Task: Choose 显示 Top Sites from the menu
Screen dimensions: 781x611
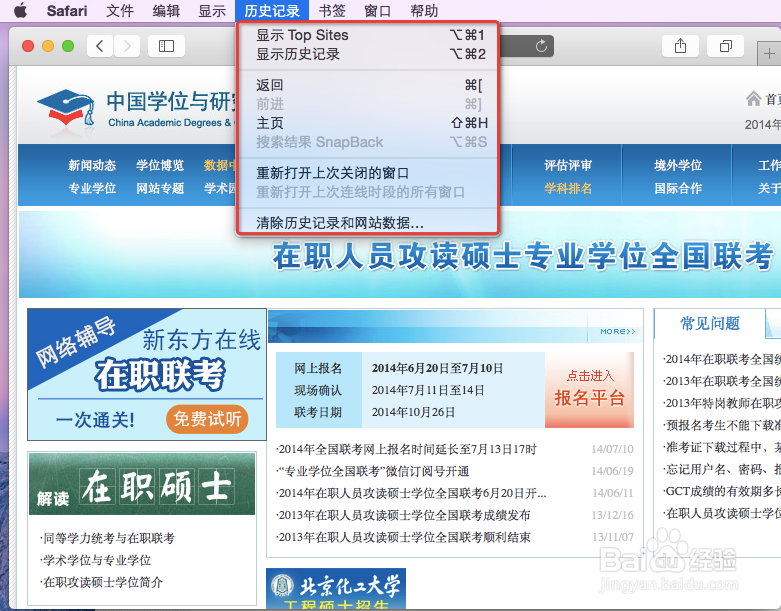Action: coord(368,35)
